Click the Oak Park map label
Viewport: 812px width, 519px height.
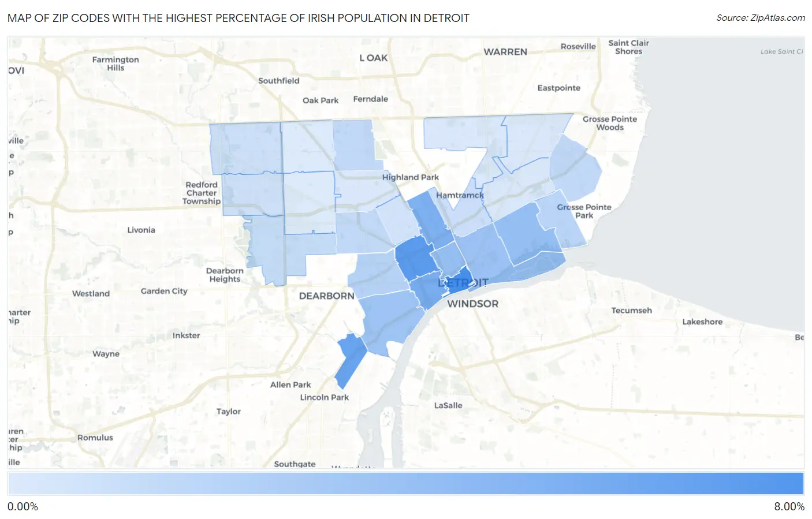pyautogui.click(x=321, y=100)
